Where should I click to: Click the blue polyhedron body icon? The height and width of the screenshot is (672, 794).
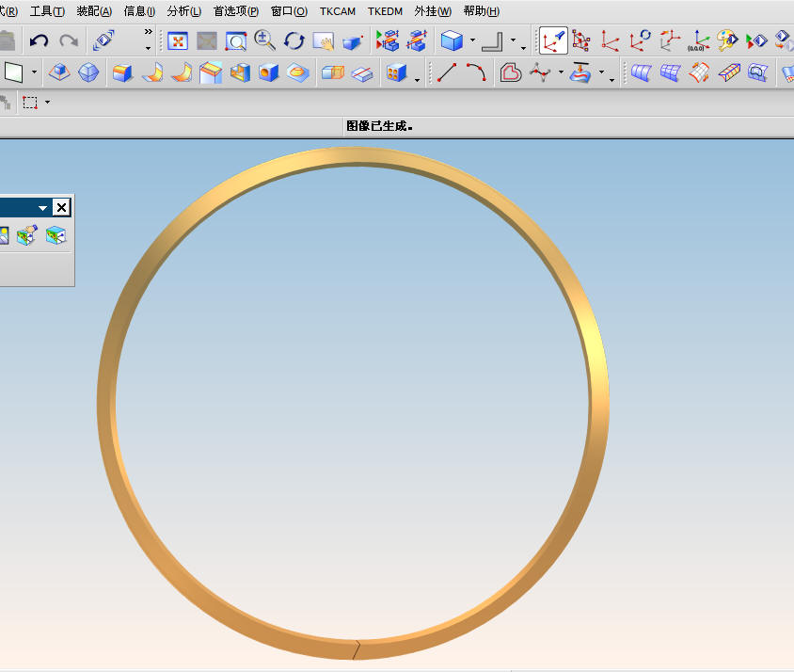[88, 72]
